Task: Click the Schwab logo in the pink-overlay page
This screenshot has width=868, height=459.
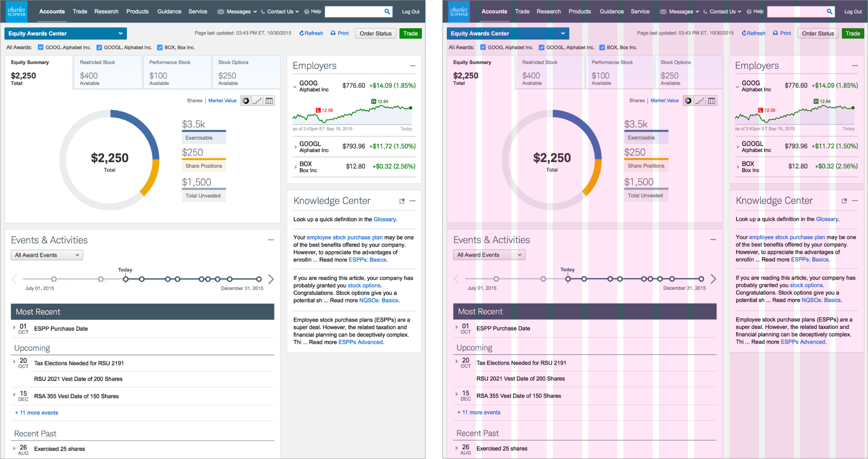Action: pos(459,11)
